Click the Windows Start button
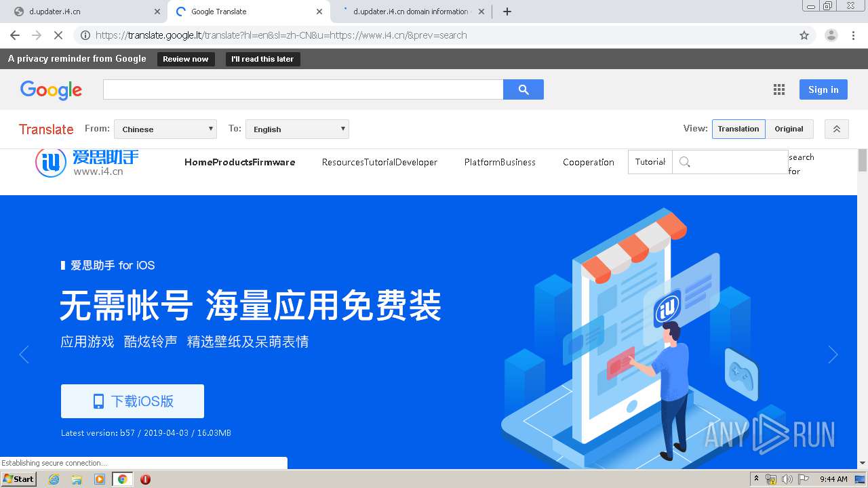 [x=19, y=479]
